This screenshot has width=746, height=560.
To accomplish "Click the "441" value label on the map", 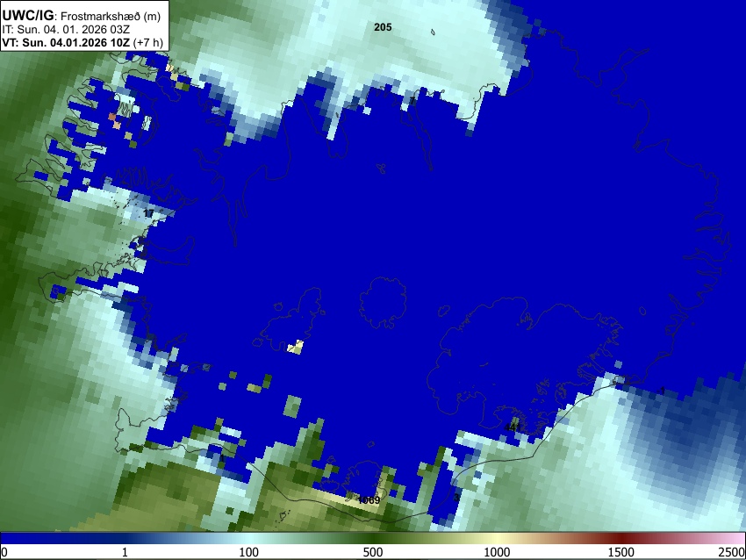I will click(x=512, y=427).
